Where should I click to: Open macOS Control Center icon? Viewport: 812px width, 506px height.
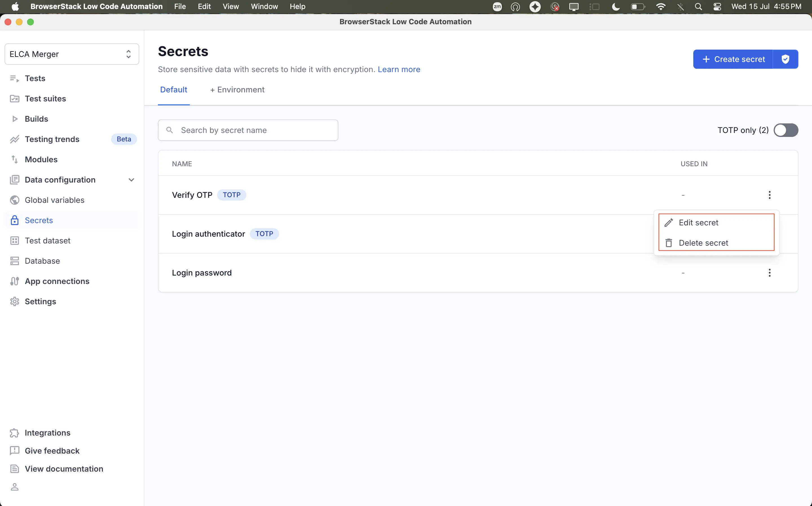[x=717, y=7]
